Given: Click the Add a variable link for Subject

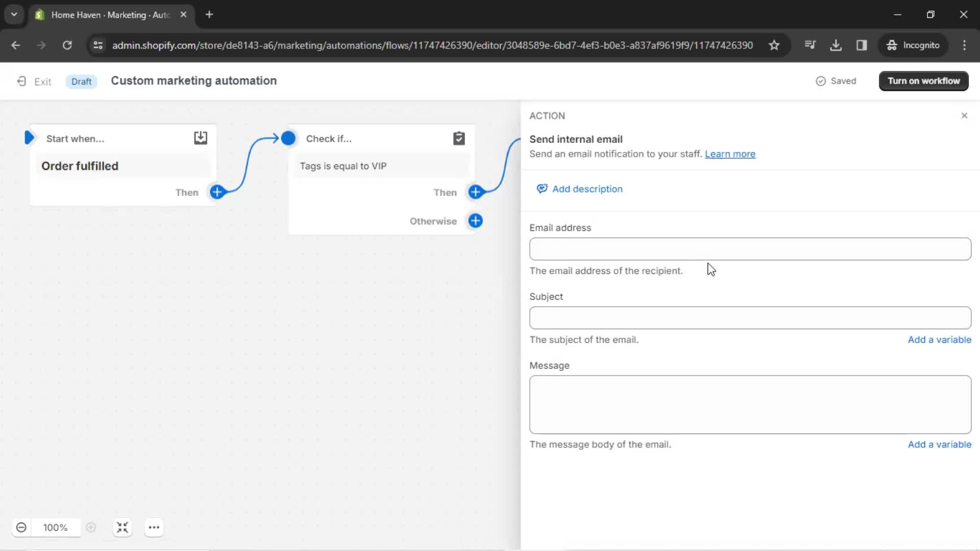Looking at the screenshot, I should pos(940,340).
